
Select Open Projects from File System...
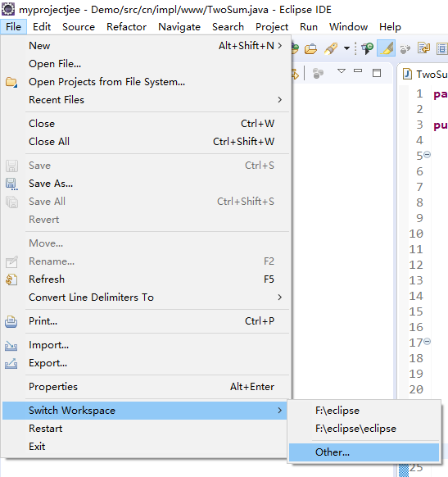pyautogui.click(x=145, y=82)
